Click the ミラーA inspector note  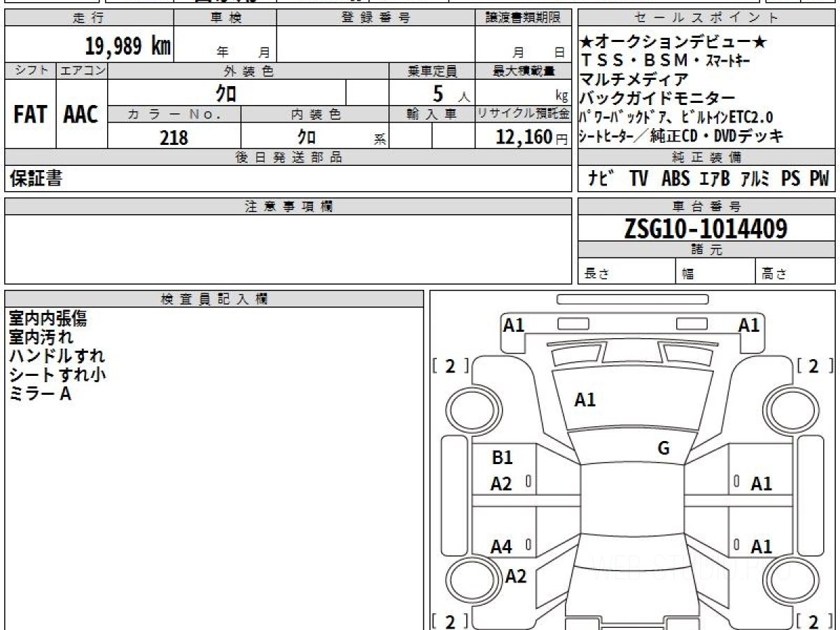click(41, 394)
